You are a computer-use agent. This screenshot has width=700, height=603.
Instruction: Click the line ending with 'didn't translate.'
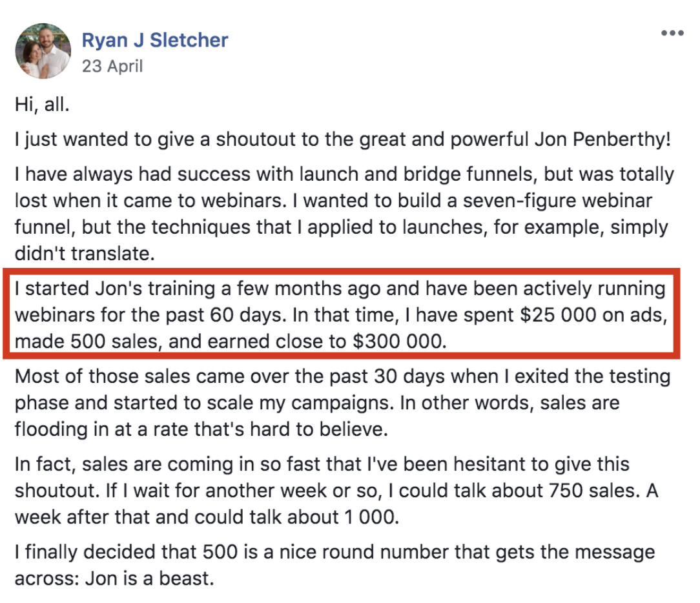85,254
